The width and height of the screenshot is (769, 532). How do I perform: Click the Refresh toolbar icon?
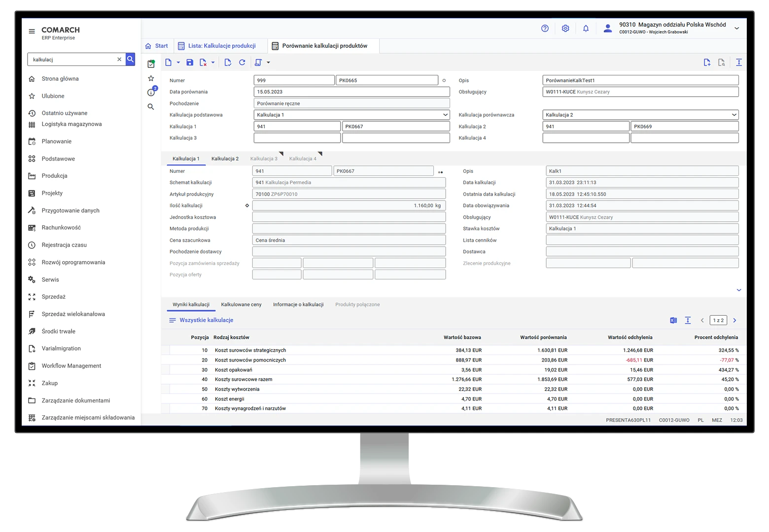[242, 63]
